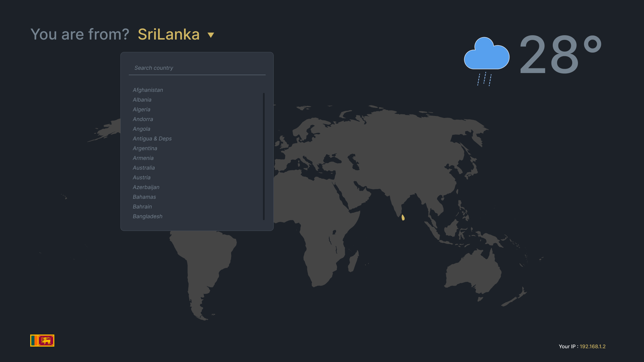
Task: Select Angola country option
Action: [142, 129]
